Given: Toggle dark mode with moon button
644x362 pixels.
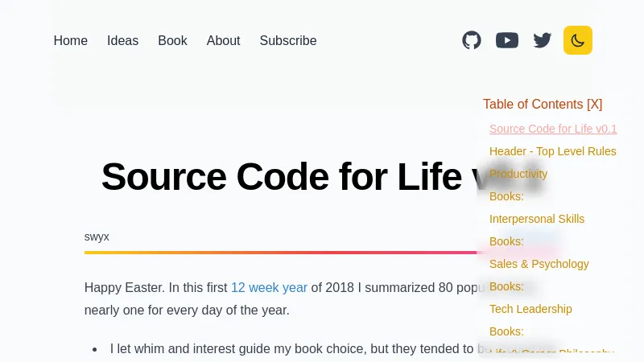Looking at the screenshot, I should point(578,40).
